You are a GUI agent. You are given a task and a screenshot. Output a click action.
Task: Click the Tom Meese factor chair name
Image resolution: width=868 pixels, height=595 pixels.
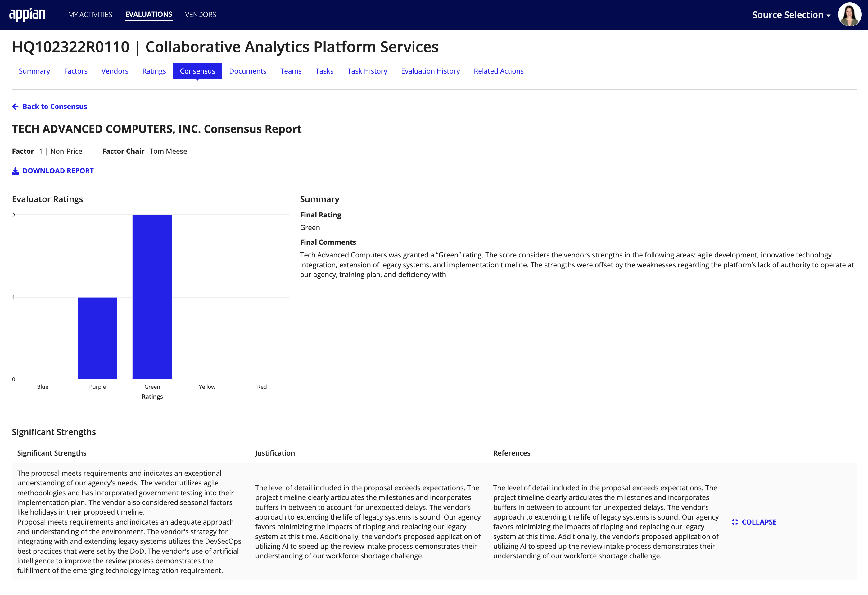tap(168, 151)
